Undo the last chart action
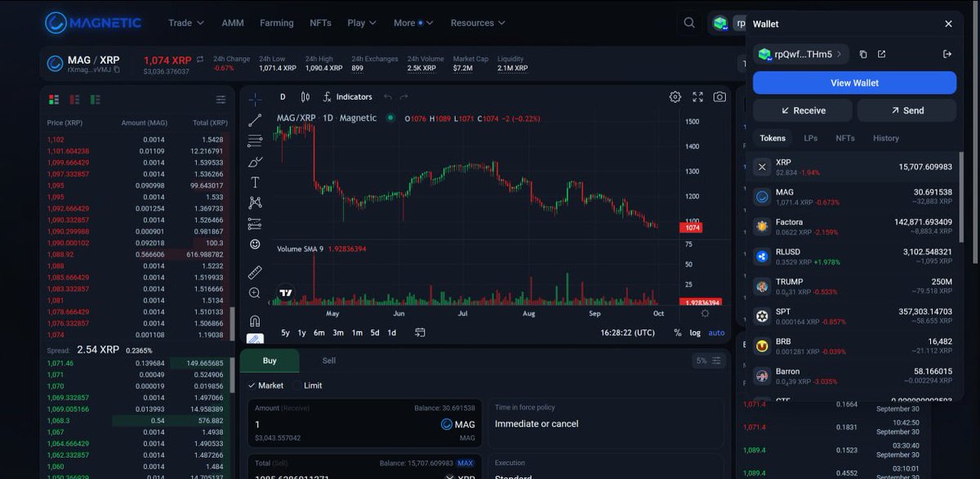Screen dimensions: 980x479 [x=389, y=97]
